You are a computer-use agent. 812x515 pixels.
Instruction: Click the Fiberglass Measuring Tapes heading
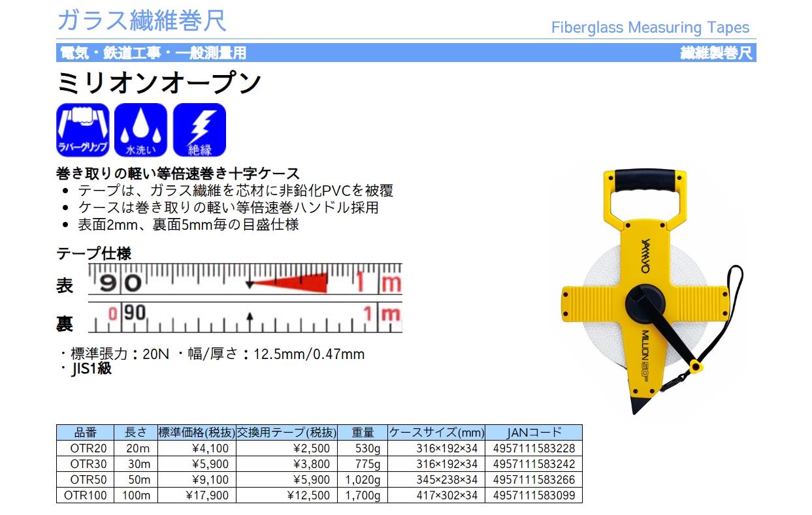click(650, 27)
